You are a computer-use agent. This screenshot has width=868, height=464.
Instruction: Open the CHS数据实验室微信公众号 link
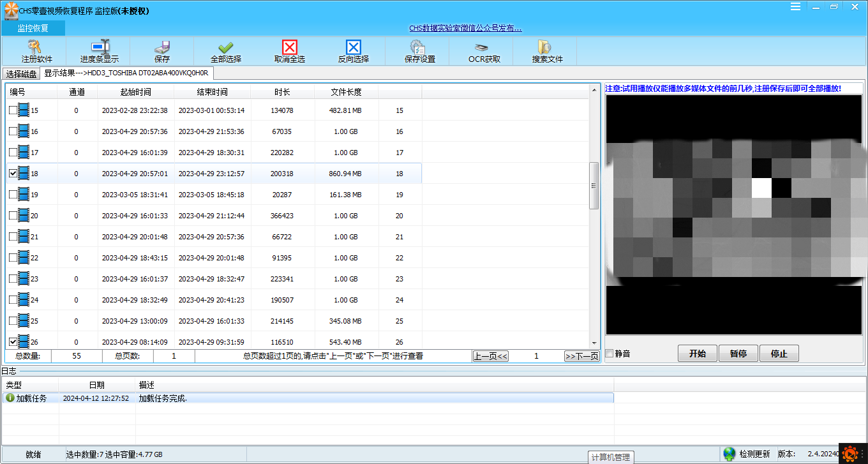tap(465, 28)
